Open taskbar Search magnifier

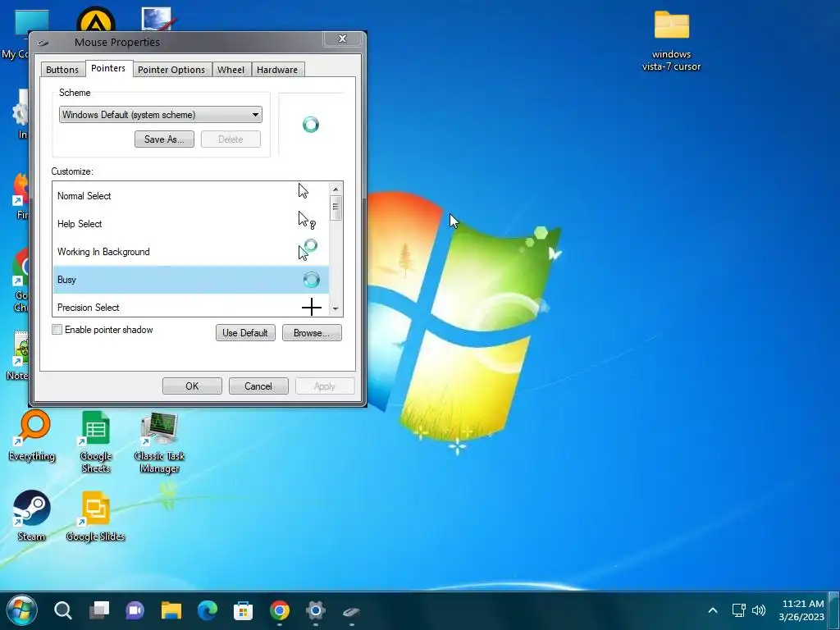(62, 610)
